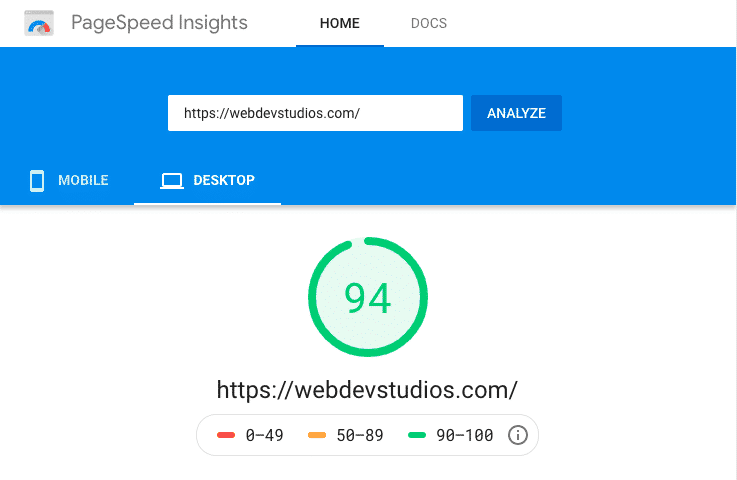Focus the URL input field
Screen dimensions: 737x480
pos(315,113)
